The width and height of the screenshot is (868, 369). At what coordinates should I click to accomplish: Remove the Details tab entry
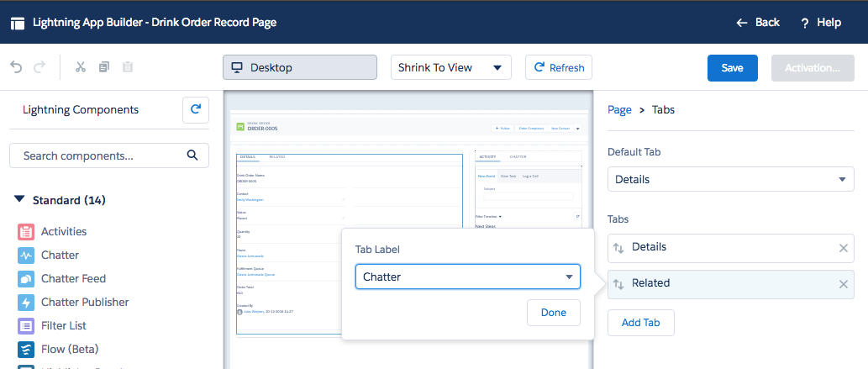click(x=843, y=248)
